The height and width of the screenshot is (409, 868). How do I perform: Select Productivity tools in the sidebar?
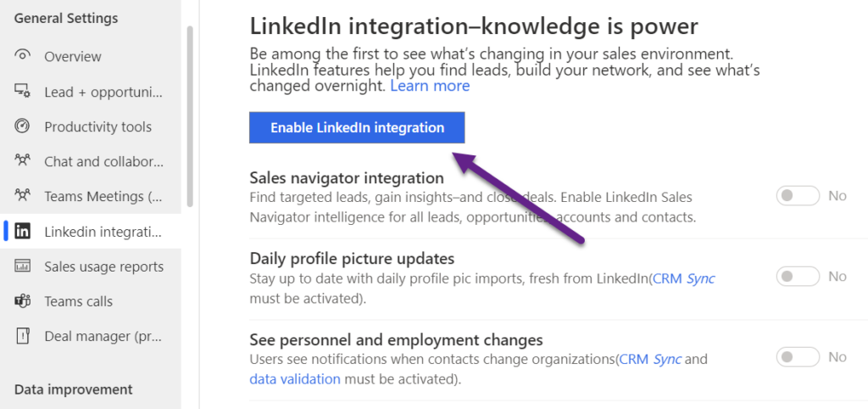pos(97,126)
